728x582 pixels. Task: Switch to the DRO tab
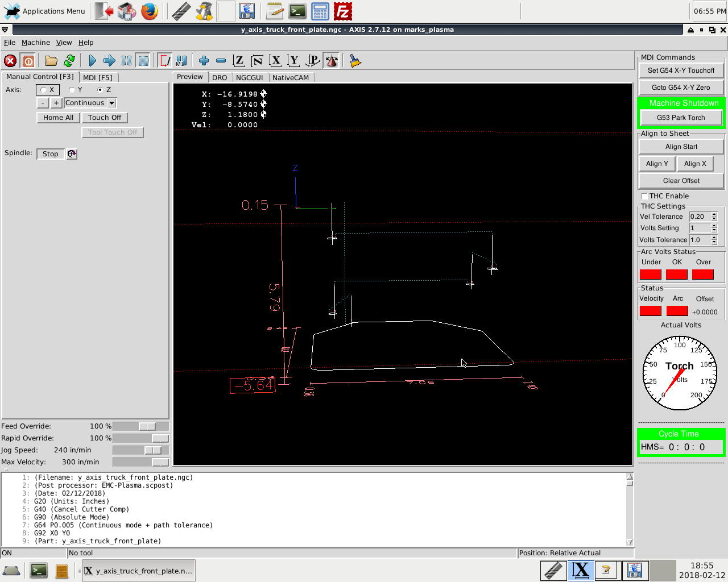pyautogui.click(x=220, y=78)
